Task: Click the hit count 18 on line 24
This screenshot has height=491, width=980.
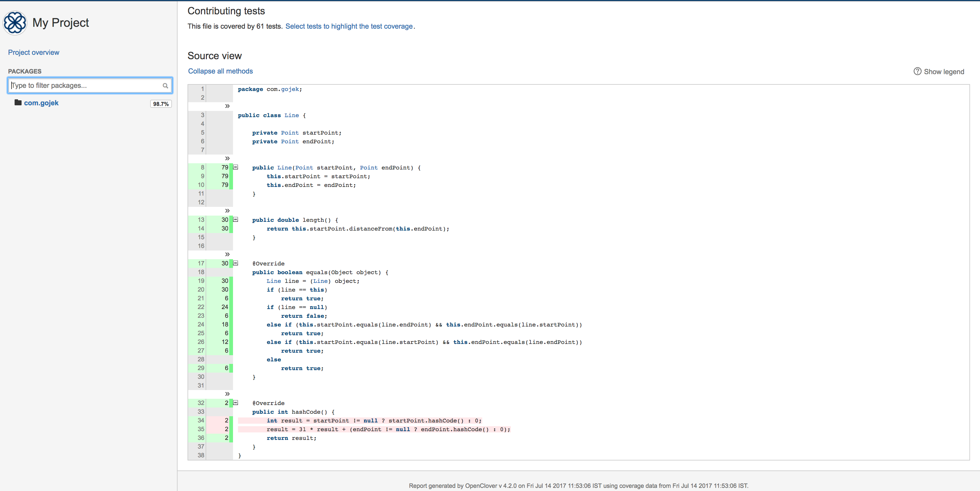Action: point(225,325)
